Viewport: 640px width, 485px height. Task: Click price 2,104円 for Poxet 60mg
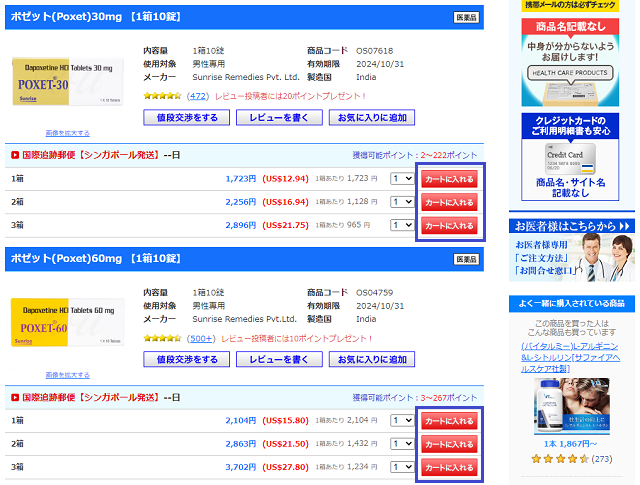click(x=241, y=420)
